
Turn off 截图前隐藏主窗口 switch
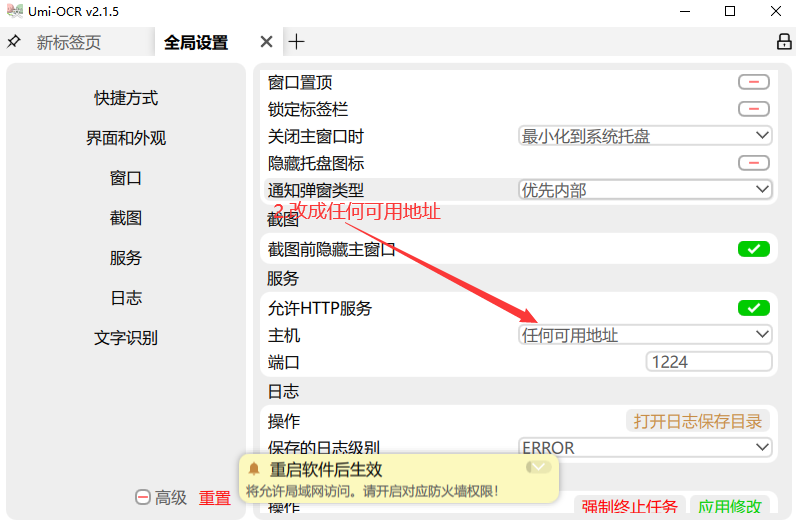[x=753, y=249]
